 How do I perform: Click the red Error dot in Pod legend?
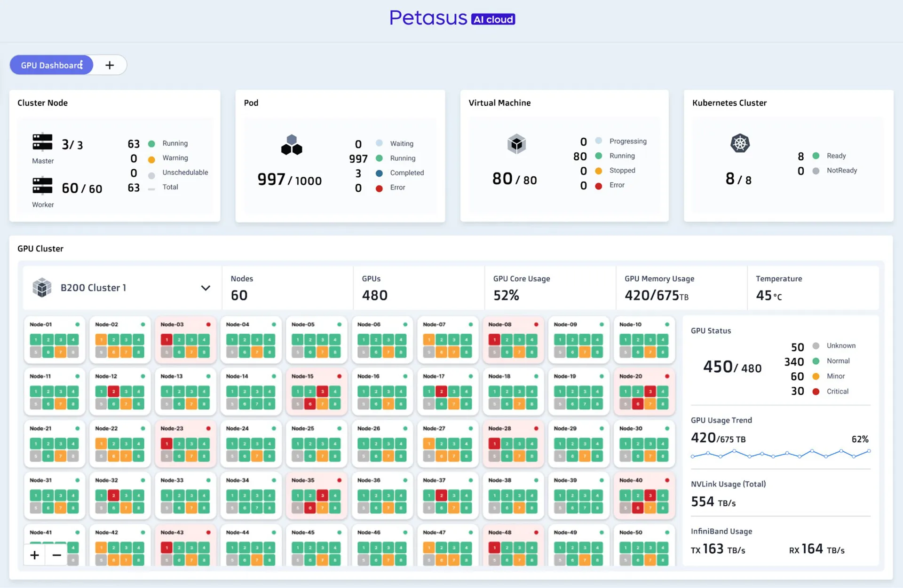point(379,188)
